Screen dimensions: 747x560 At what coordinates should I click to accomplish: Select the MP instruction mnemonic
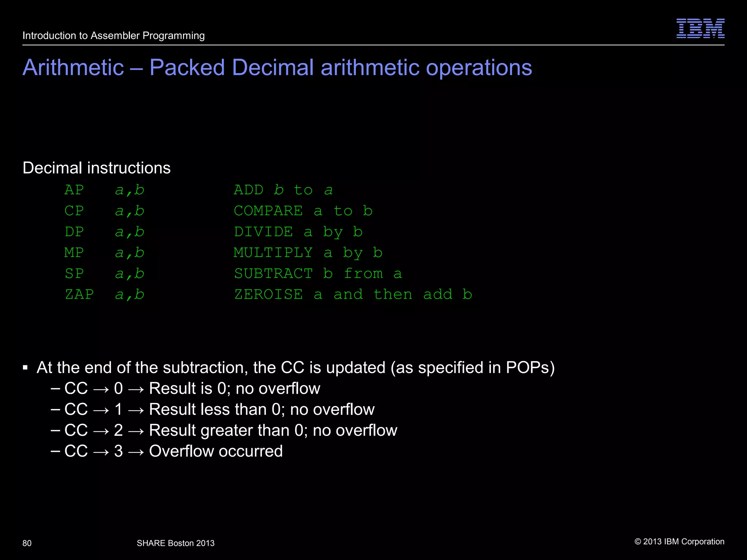coord(74,253)
